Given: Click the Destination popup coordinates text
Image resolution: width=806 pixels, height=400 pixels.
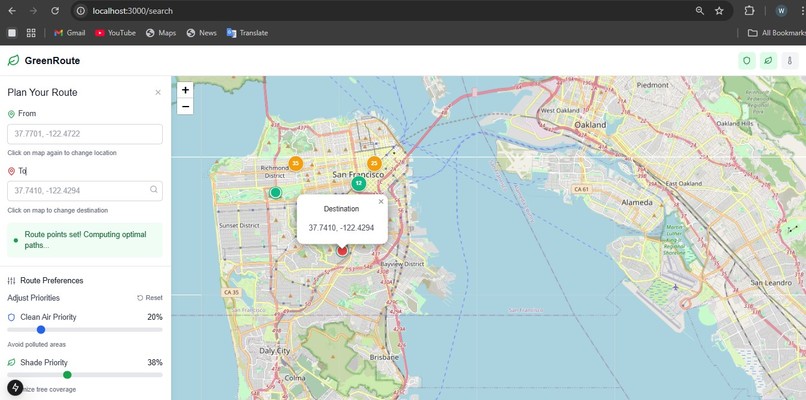Looking at the screenshot, I should coord(341,228).
